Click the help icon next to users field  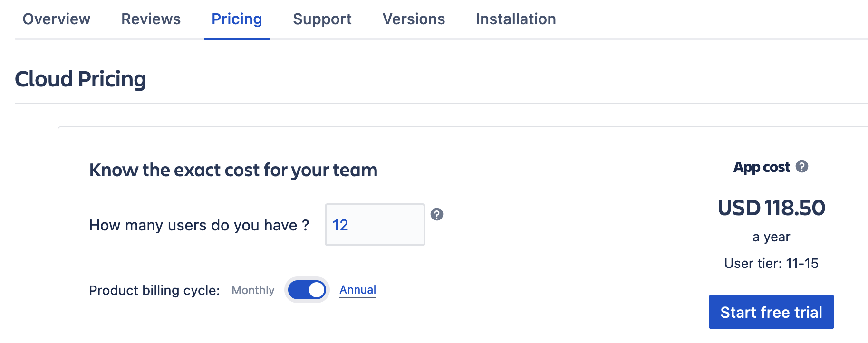click(436, 214)
